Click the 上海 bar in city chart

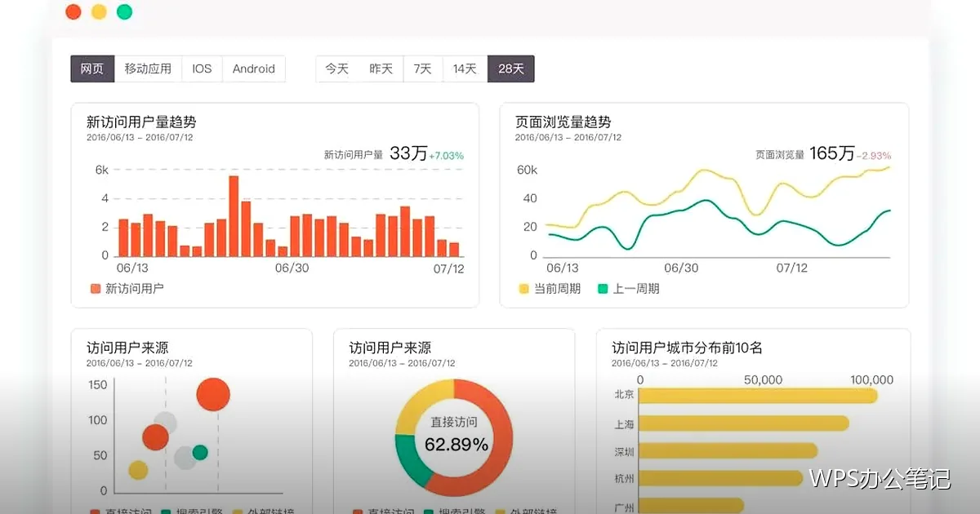[744, 423]
